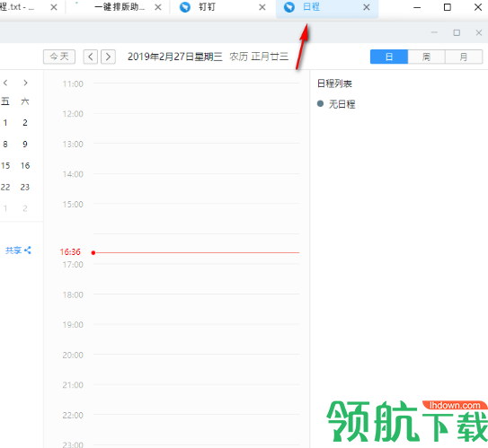Screen dimensions: 488x448
Task: Select date 15 in the mini calendar
Action: (5, 165)
